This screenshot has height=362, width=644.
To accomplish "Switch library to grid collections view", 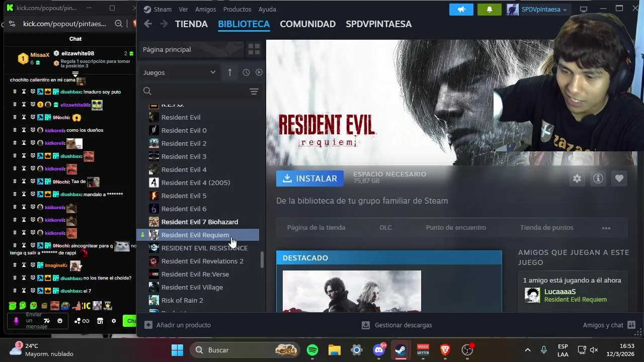I will point(254,49).
